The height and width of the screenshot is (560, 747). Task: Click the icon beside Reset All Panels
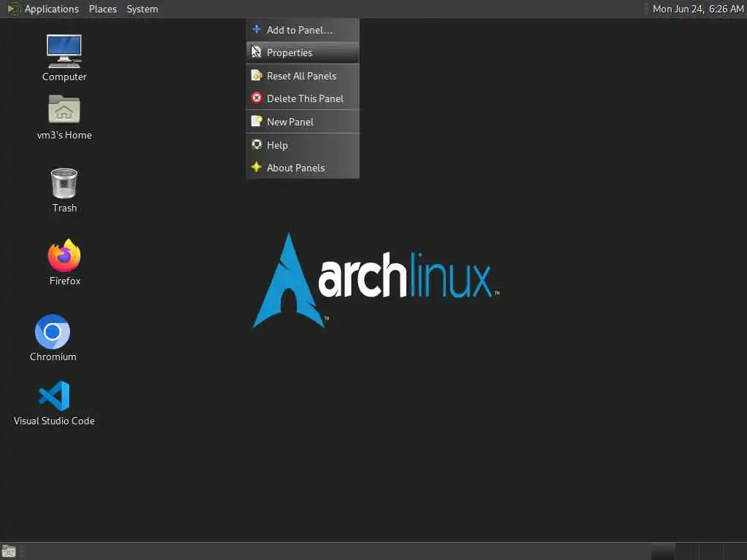256,75
